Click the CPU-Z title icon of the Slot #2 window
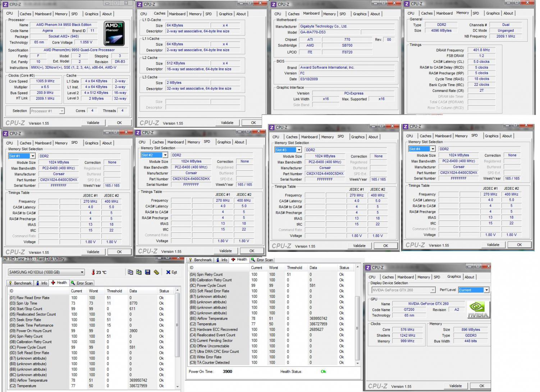This screenshot has height=392, width=540. [138, 133]
